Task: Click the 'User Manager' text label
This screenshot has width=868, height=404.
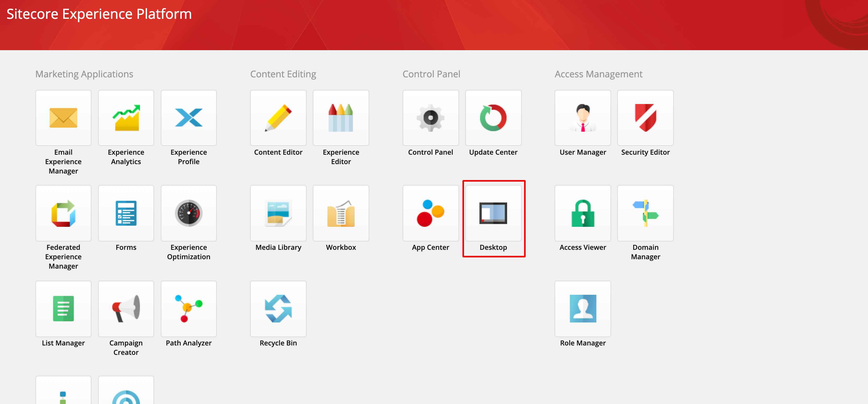Action: 583,152
